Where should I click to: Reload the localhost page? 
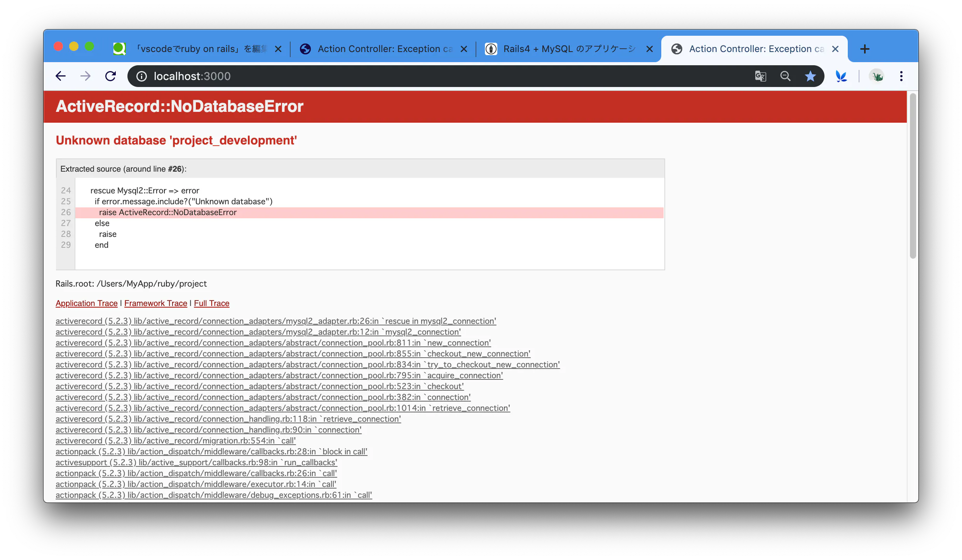[x=111, y=76]
